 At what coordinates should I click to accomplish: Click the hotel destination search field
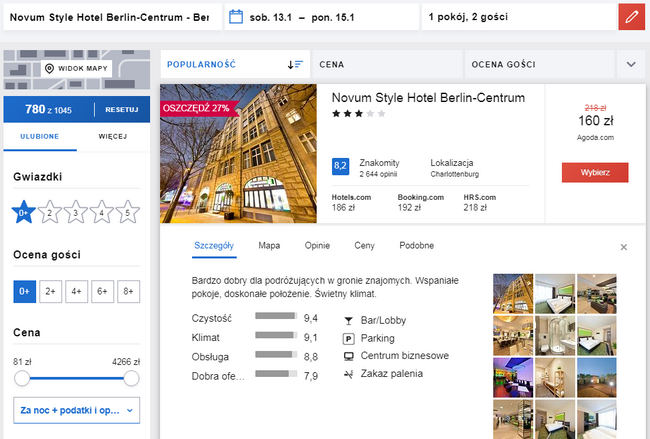point(113,17)
